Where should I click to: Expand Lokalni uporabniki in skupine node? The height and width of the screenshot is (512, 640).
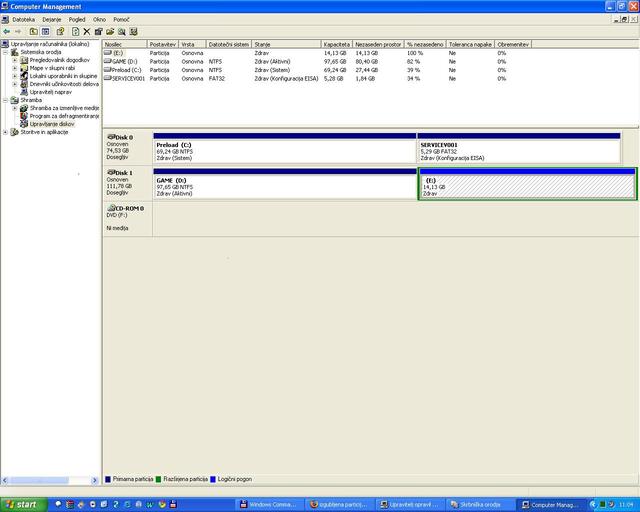tap(15, 76)
